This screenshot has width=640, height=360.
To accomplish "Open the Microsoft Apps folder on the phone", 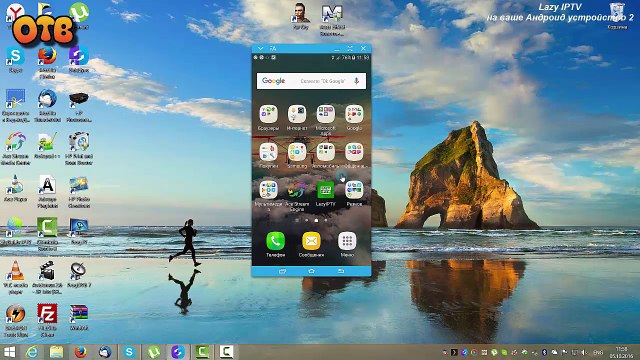I will pyautogui.click(x=325, y=114).
